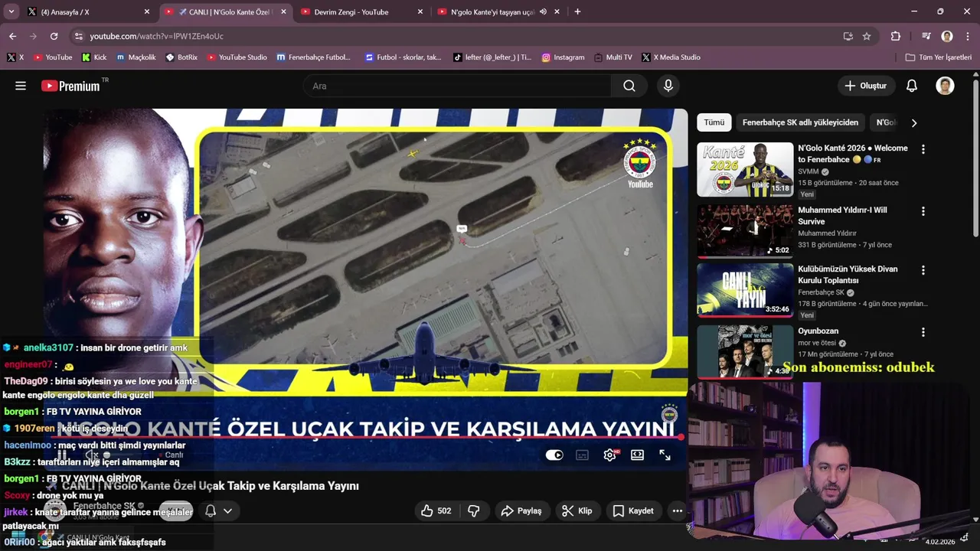This screenshot has height=551, width=980.
Task: Open YouTube notifications bell in header
Action: tap(911, 86)
